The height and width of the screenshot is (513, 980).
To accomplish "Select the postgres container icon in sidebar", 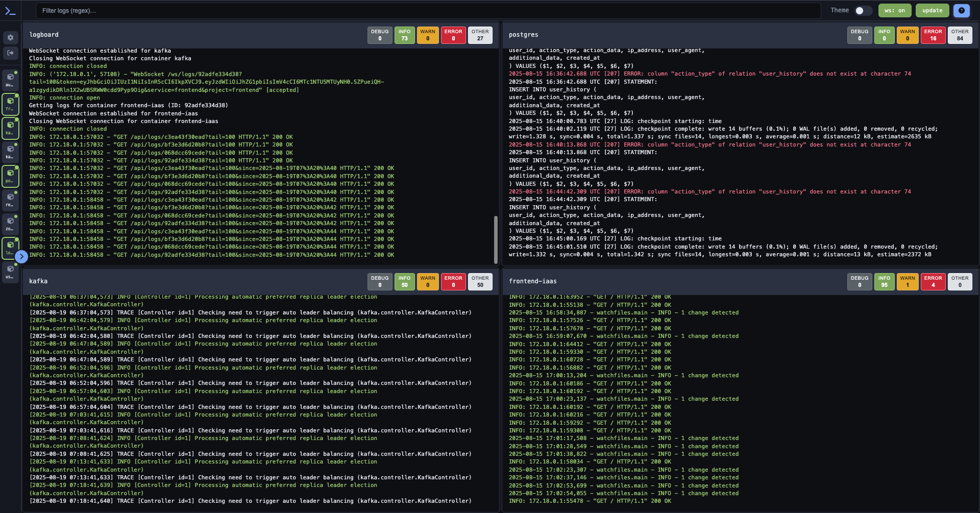I will [10, 176].
